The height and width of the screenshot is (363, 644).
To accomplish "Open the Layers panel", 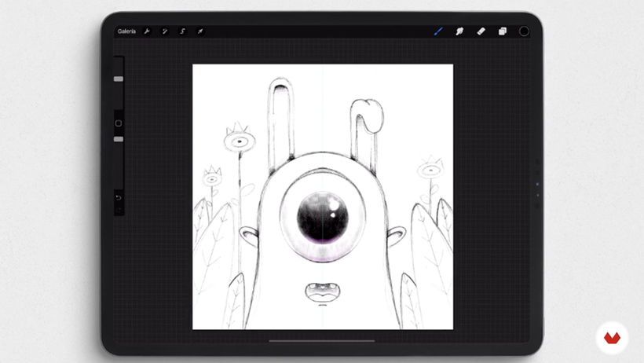I will (503, 31).
